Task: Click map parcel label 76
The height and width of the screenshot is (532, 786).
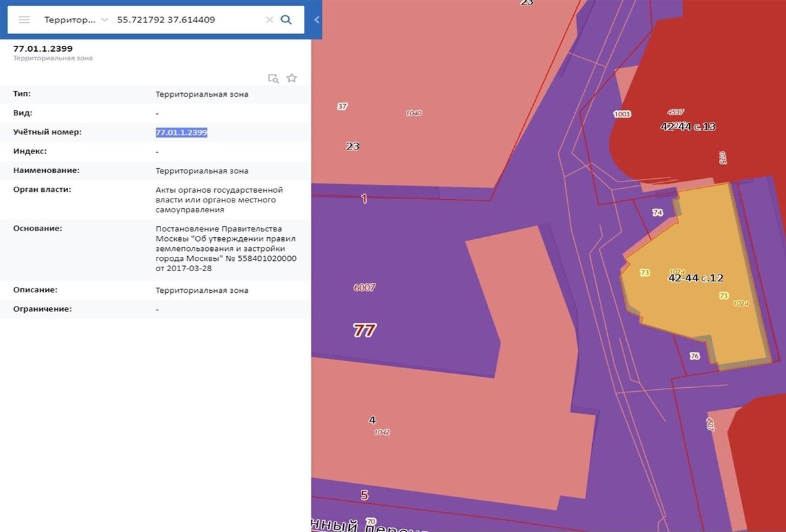Action: point(695,356)
